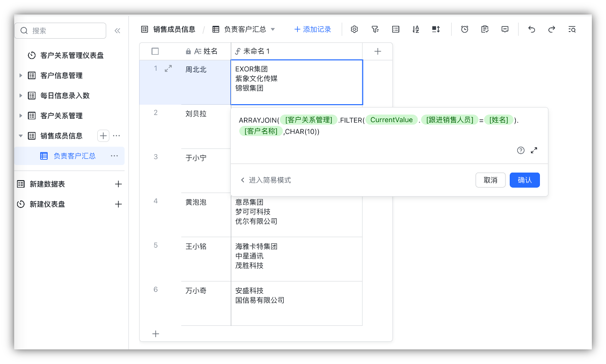The width and height of the screenshot is (606, 364).
Task: Select row number 6
Action: [x=156, y=290]
